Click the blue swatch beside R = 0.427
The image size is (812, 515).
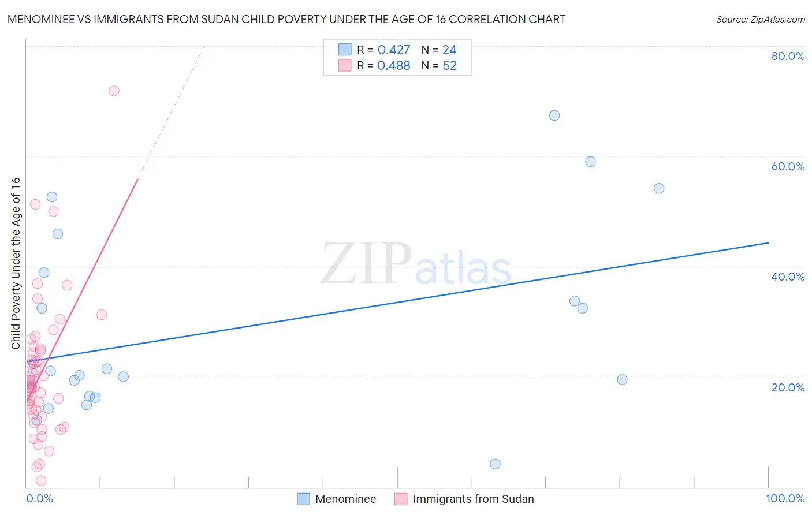click(345, 50)
